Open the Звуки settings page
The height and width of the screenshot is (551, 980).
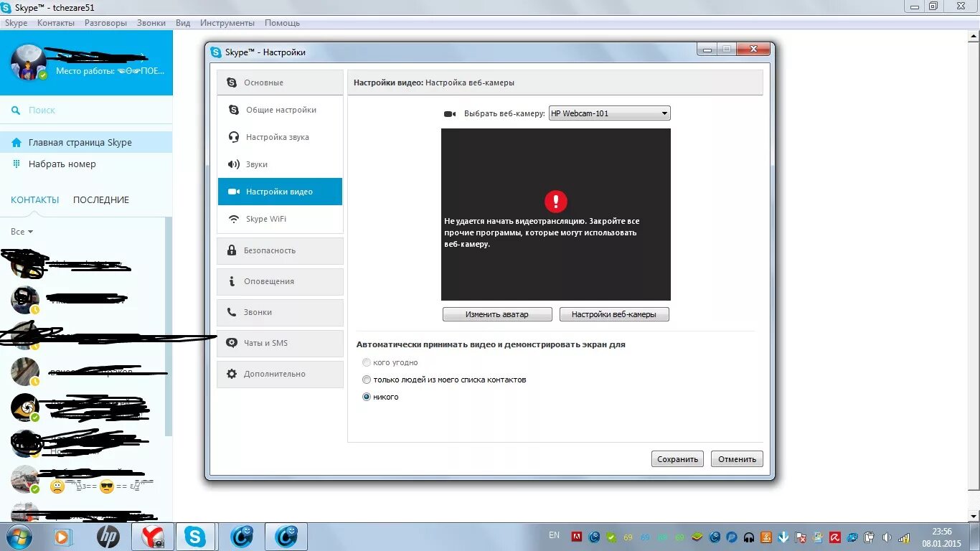[x=280, y=164]
